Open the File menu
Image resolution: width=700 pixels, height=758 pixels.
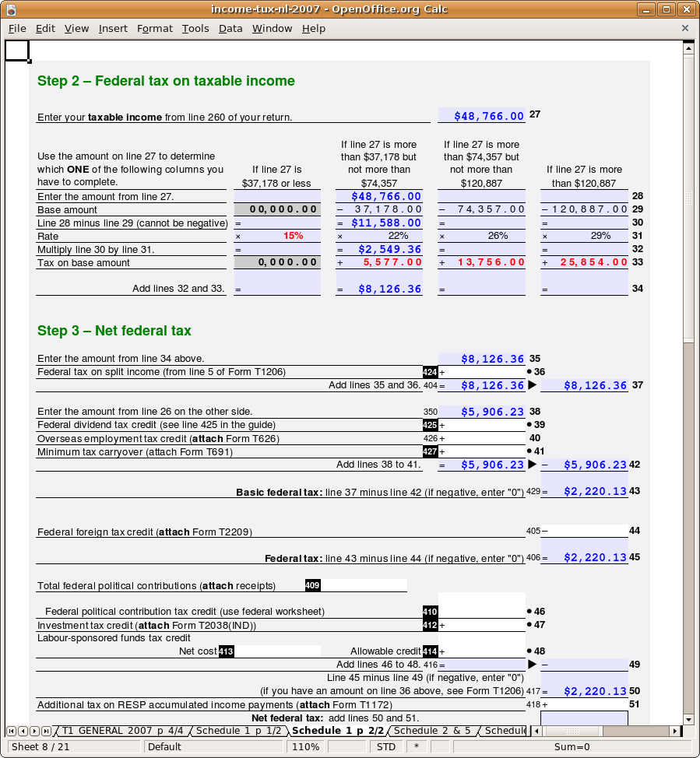pos(17,29)
